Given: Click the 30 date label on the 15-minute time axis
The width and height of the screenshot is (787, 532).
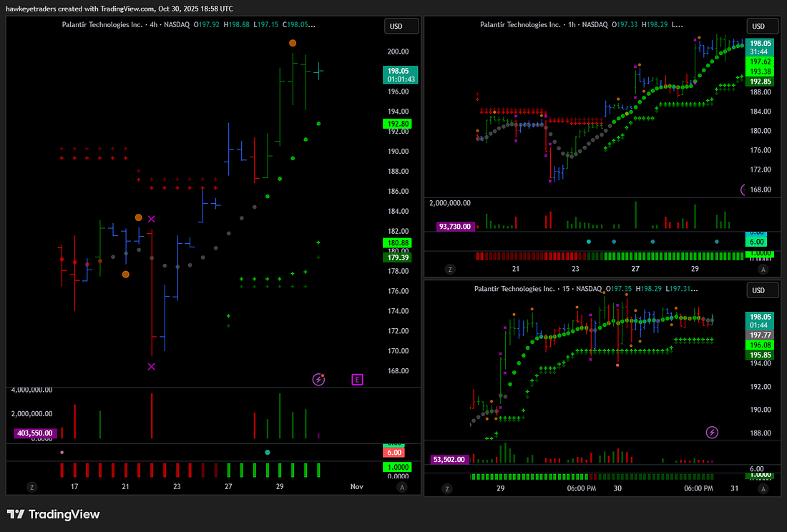Looking at the screenshot, I should coord(617,488).
